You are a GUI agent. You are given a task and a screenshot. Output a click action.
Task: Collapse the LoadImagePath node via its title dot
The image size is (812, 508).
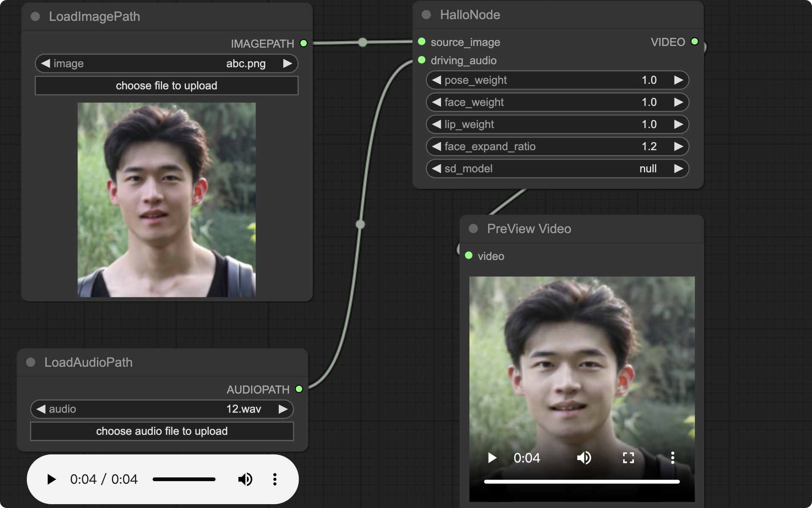tap(35, 17)
